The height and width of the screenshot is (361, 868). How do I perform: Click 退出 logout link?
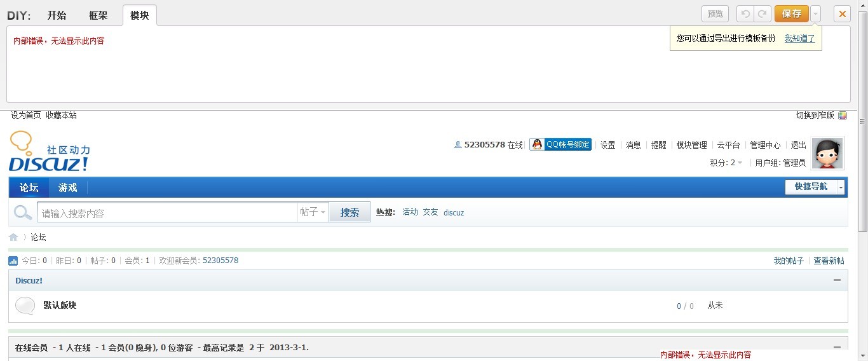coord(799,145)
